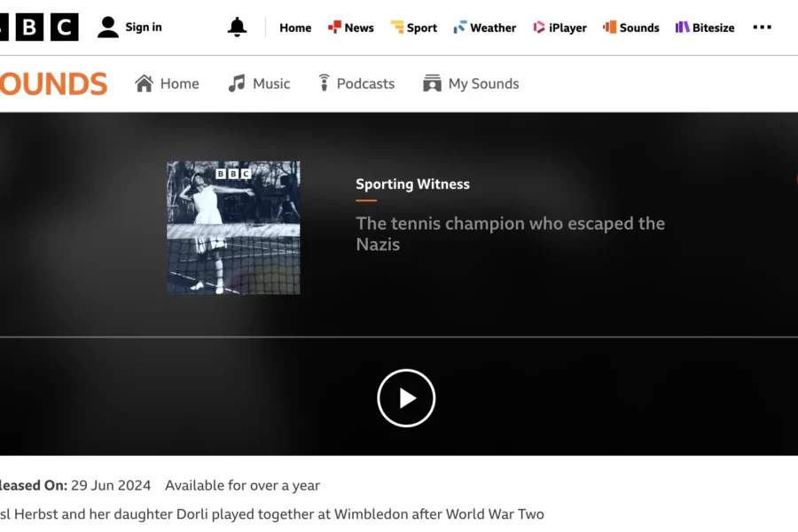Image resolution: width=798 pixels, height=532 pixels.
Task: Open My Sounds
Action: pyautogui.click(x=471, y=83)
